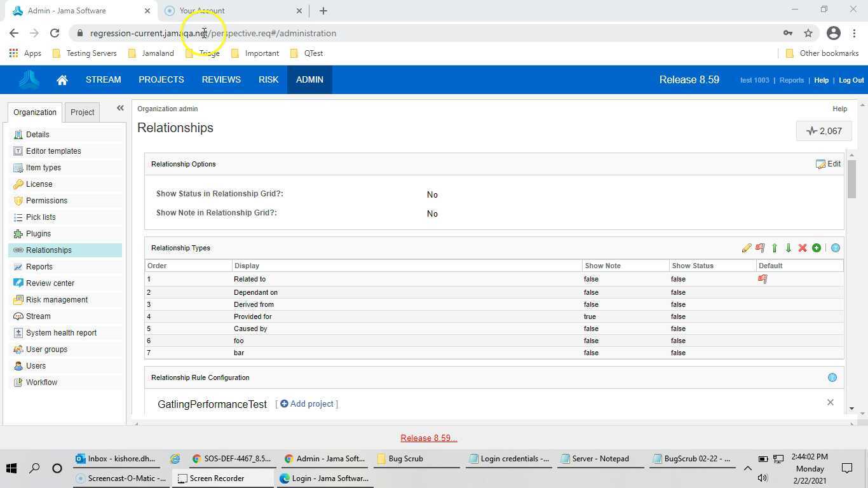Delete selected relationship type with red X icon
The width and height of the screenshot is (868, 488).
coord(802,248)
